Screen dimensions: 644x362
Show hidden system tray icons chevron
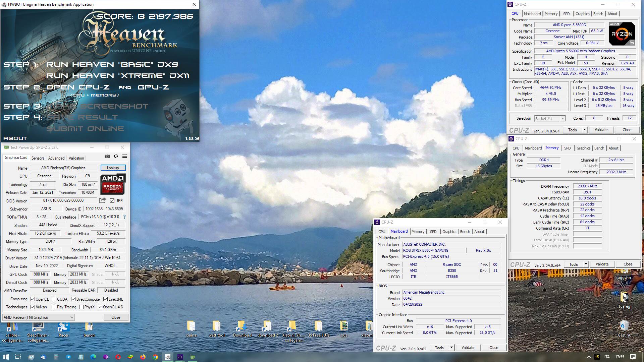click(x=589, y=357)
